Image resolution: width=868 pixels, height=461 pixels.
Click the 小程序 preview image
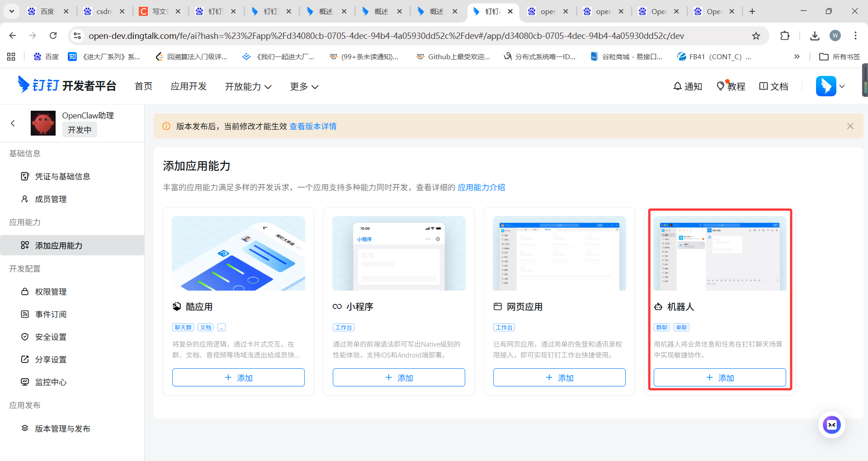click(399, 253)
